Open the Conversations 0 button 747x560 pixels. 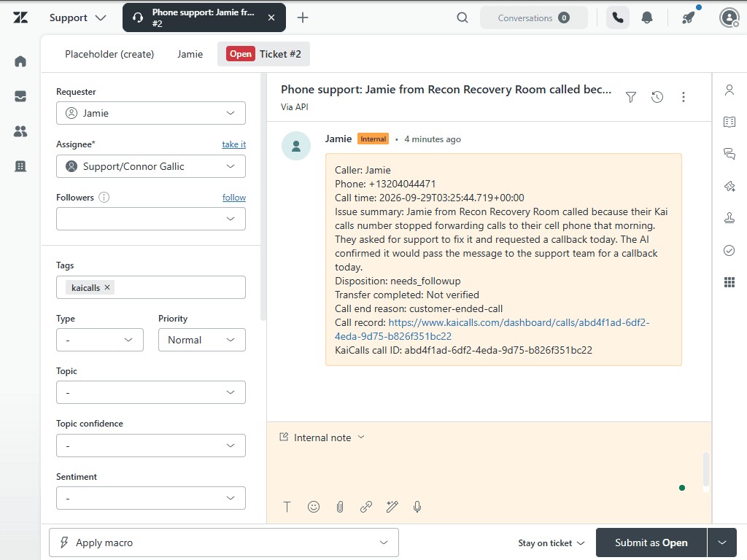[533, 18]
